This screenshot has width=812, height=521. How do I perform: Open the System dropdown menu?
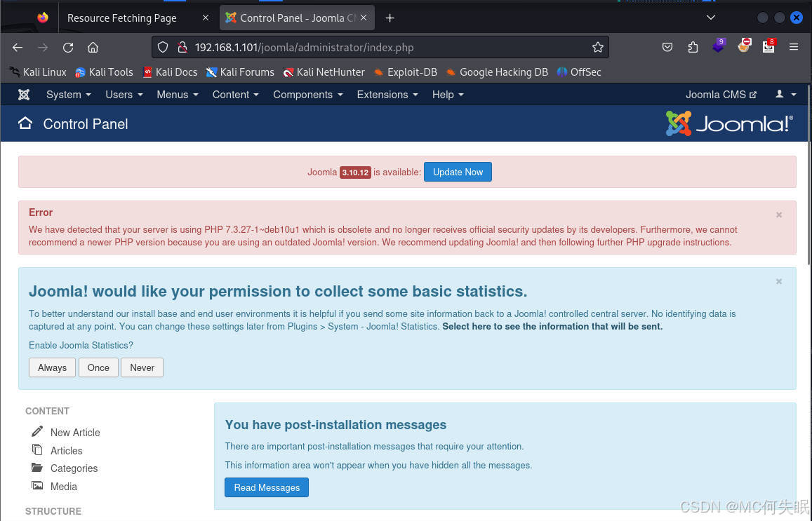tap(68, 95)
